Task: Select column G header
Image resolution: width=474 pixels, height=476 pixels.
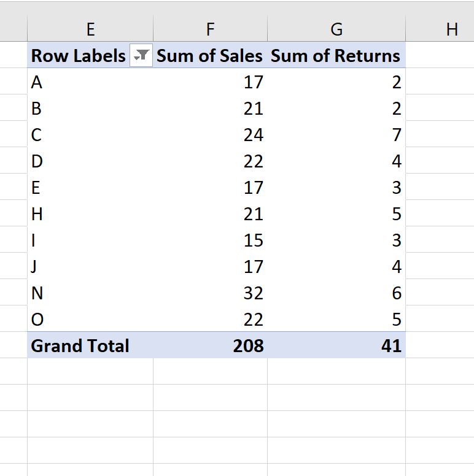Action: tap(336, 29)
